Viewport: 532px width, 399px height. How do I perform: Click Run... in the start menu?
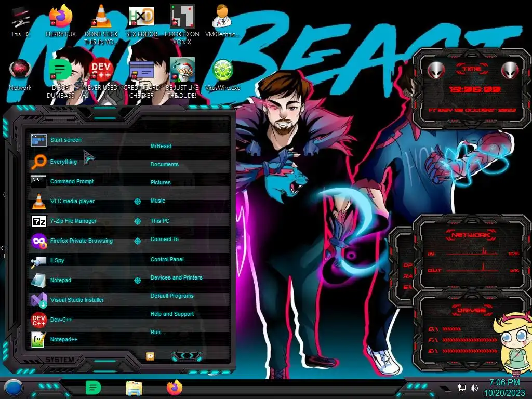click(157, 332)
